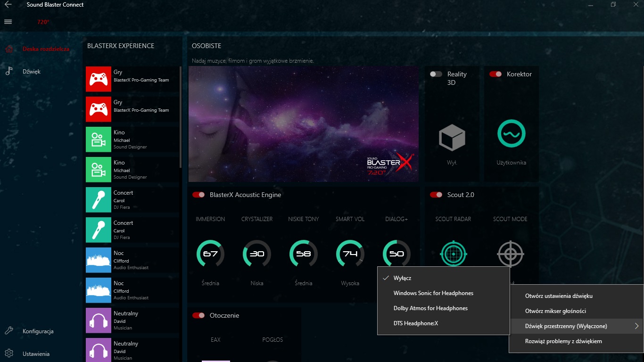
Task: Open the hamburger navigation menu
Action: [8, 22]
